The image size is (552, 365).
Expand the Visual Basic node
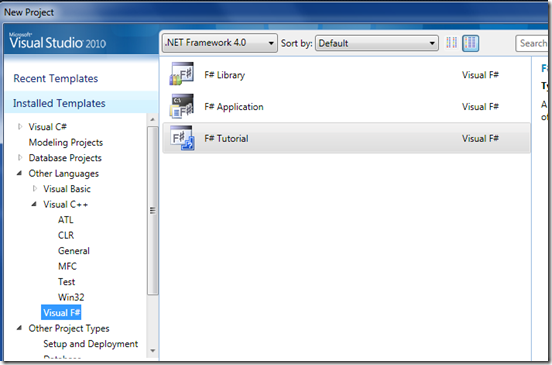point(35,188)
